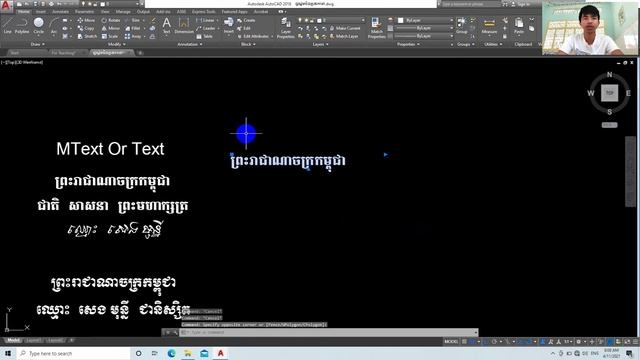Open the Output ribbon tab

(143, 11)
